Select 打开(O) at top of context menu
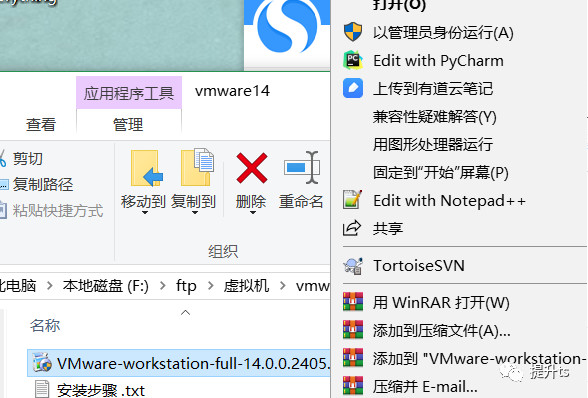The width and height of the screenshot is (588, 398). [x=399, y=5]
